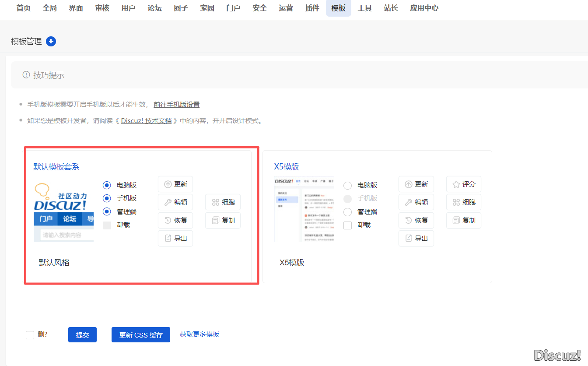This screenshot has width=588, height=366.
Task: Click the blue plus icon beside 模板管理
Action: point(51,42)
